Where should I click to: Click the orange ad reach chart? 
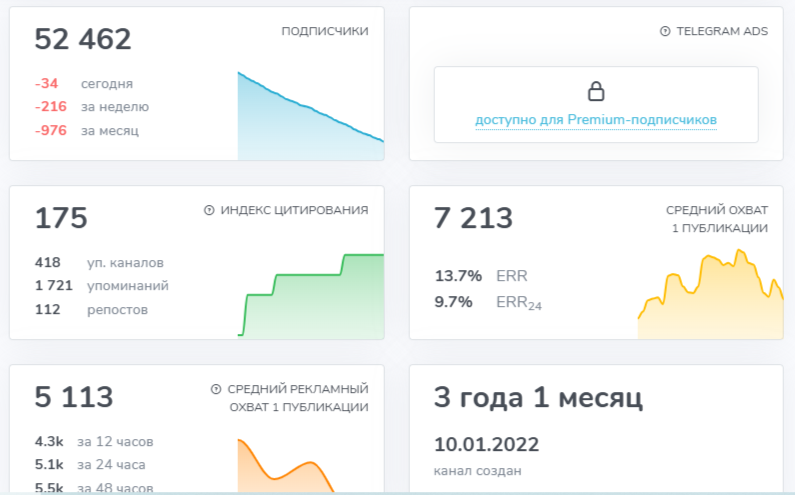286,465
